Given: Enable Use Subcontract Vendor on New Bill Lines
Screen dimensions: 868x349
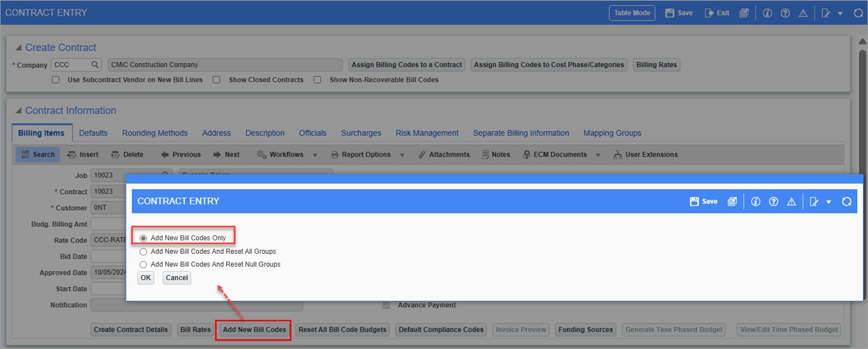Looking at the screenshot, I should click(56, 80).
